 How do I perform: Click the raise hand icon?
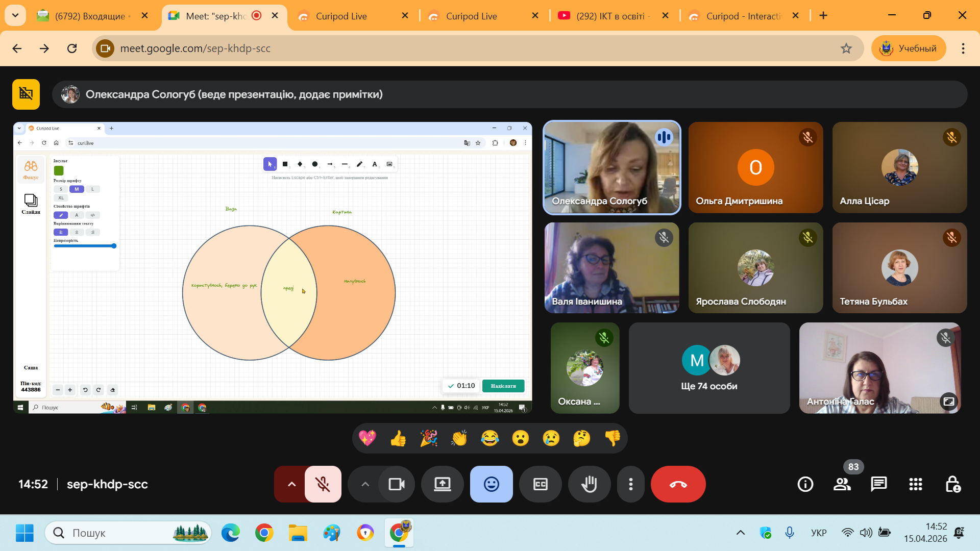tap(589, 484)
